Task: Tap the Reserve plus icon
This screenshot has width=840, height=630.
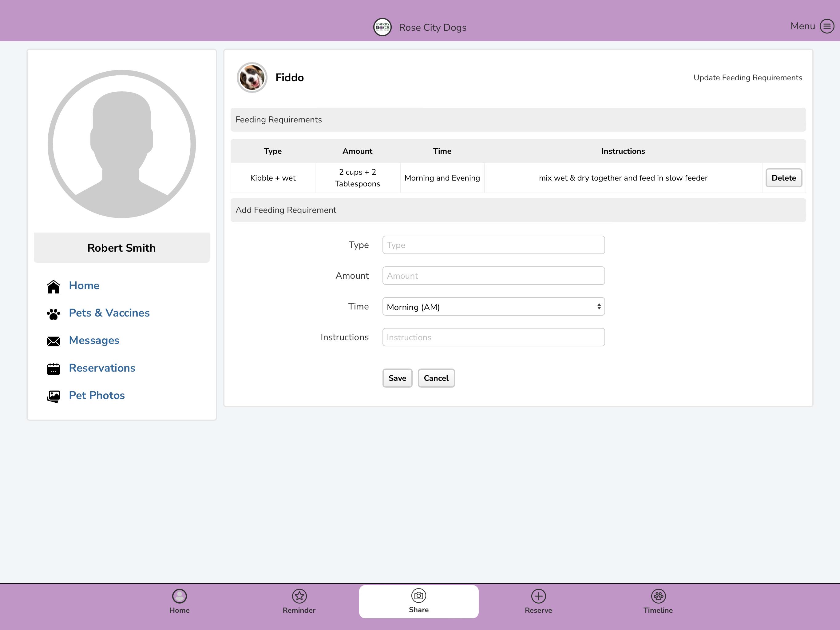Action: pos(538,596)
